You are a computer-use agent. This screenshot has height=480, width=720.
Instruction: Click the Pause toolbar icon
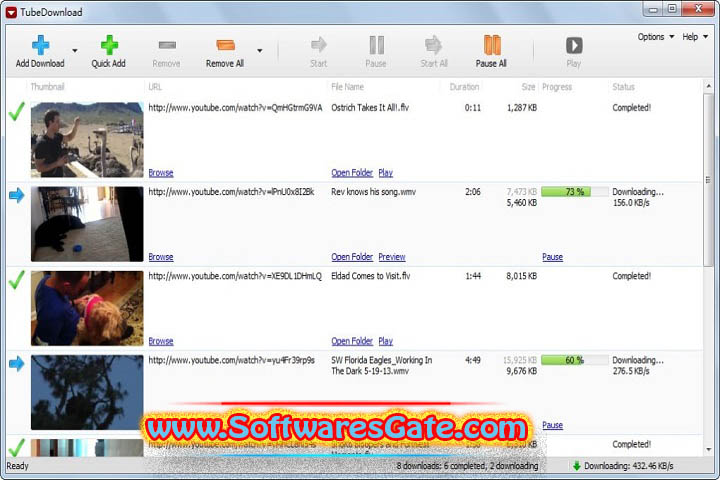pos(377,45)
